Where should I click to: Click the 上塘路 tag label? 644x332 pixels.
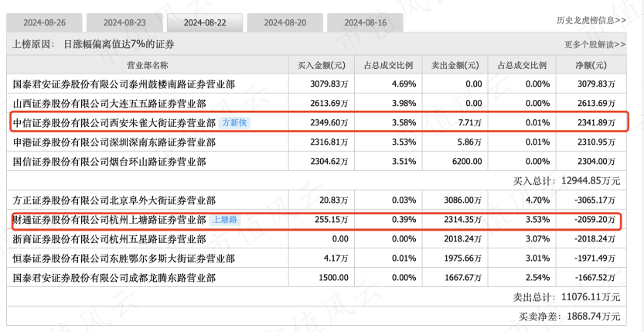224,220
